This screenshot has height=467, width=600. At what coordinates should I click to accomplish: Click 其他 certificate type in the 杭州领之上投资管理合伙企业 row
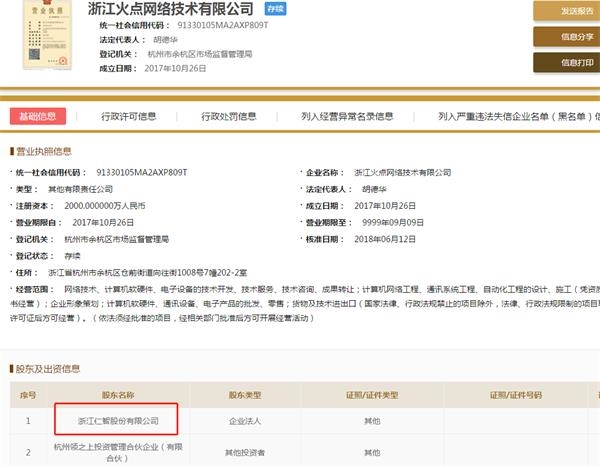coord(372,453)
